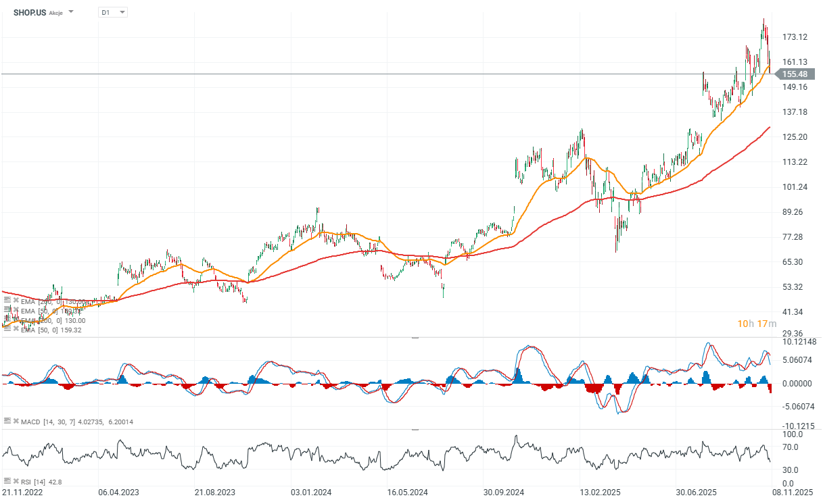Click the 30.0 RSI axis level
Screen dimensions: 823x504
pyautogui.click(x=792, y=470)
